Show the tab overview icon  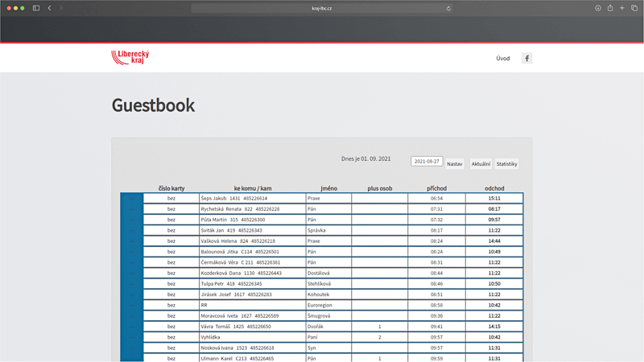pyautogui.click(x=634, y=8)
